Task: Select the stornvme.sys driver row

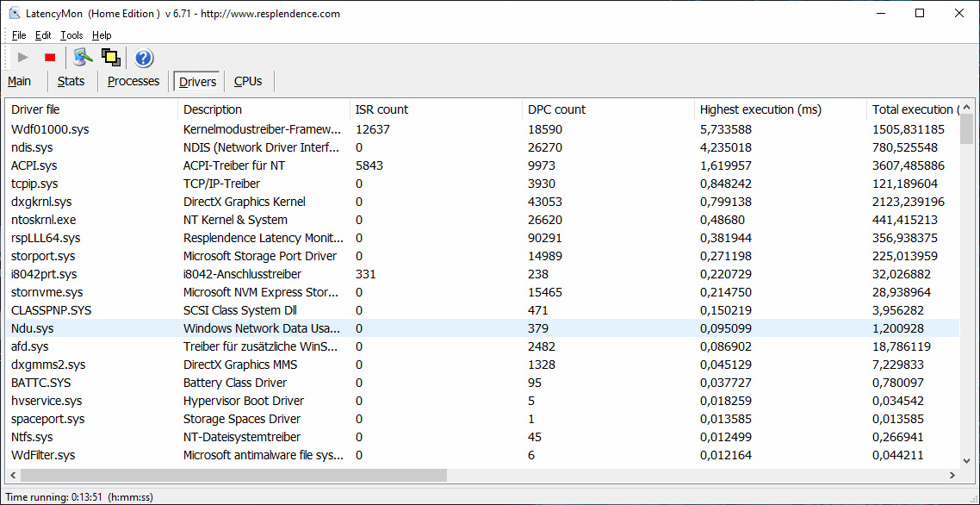Action: click(x=482, y=292)
